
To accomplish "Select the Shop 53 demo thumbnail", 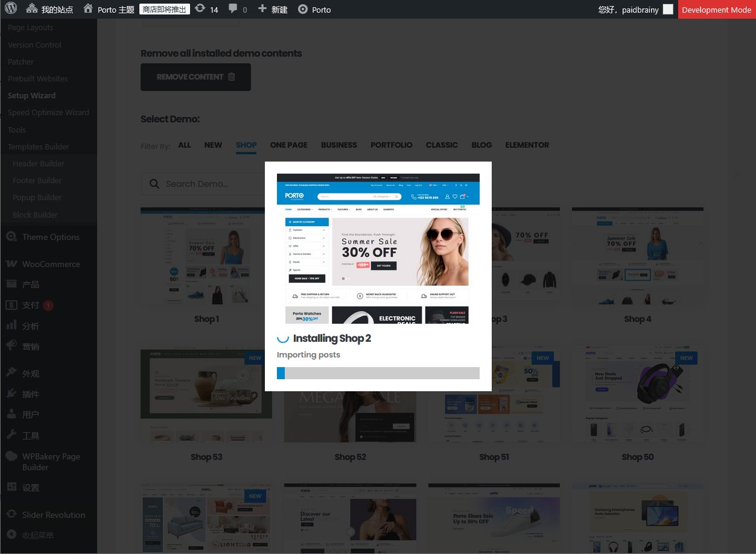I will point(206,395).
